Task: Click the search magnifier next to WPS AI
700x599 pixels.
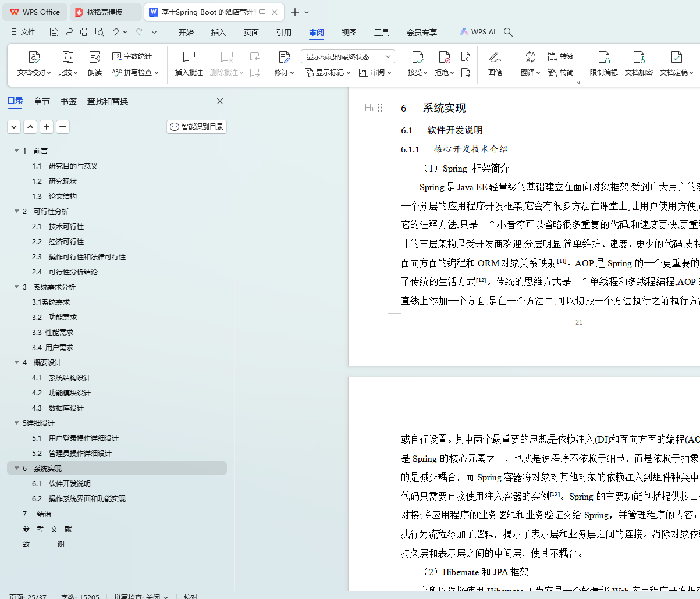Action: [x=508, y=32]
